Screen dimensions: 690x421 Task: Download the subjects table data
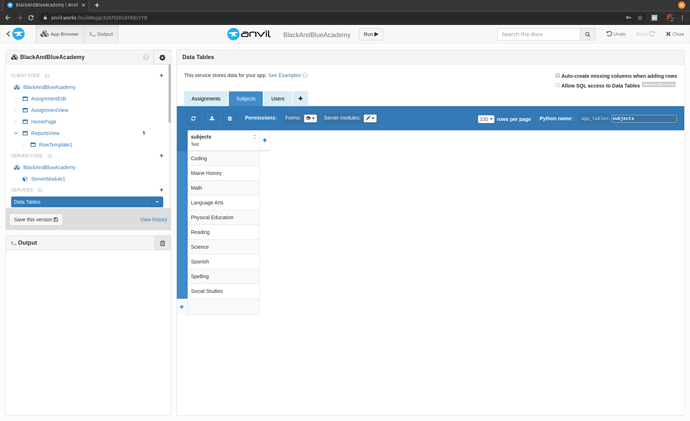point(212,118)
